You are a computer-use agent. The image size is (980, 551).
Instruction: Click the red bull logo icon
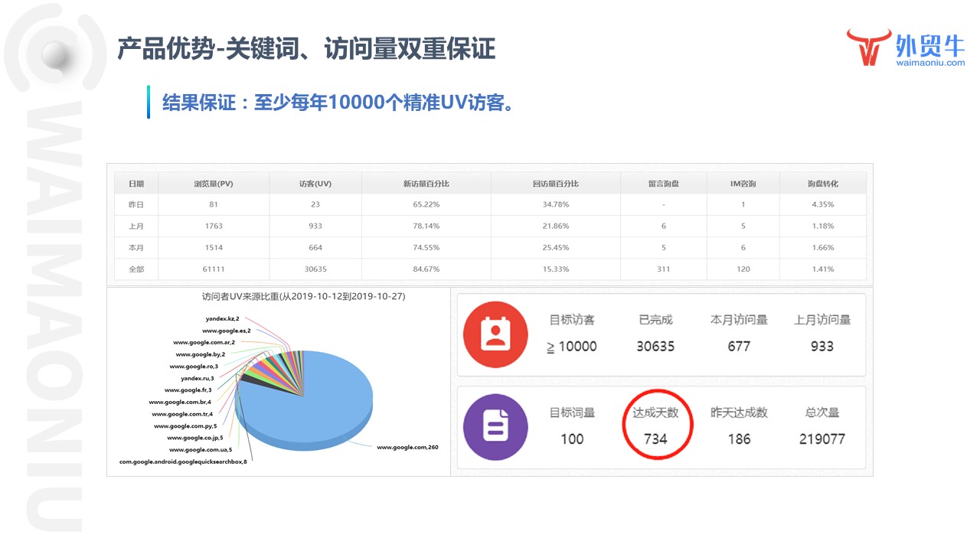pyautogui.click(x=869, y=47)
